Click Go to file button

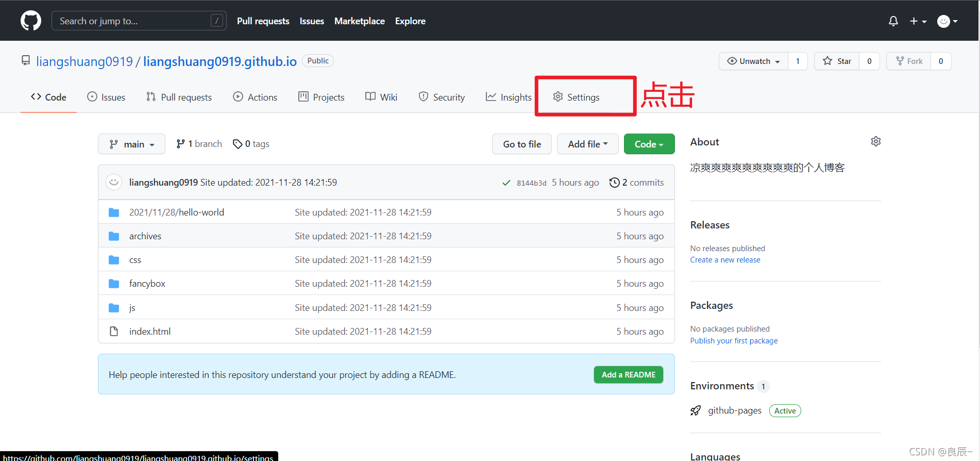(522, 144)
